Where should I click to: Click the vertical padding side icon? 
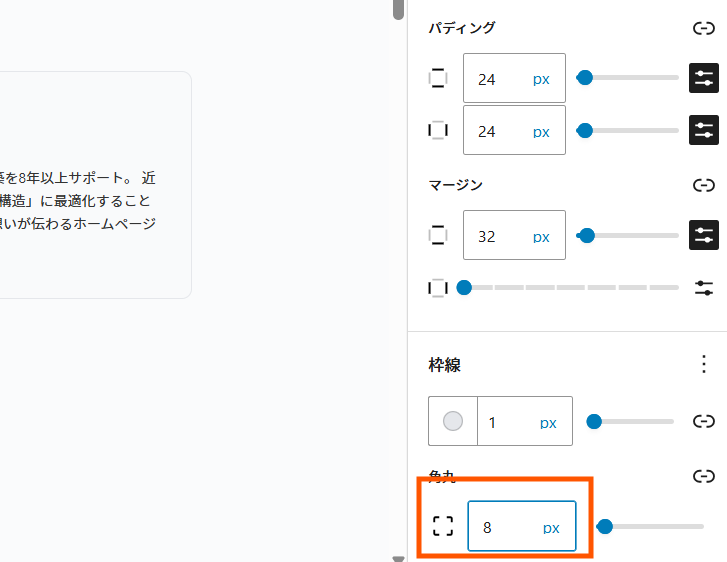[438, 78]
